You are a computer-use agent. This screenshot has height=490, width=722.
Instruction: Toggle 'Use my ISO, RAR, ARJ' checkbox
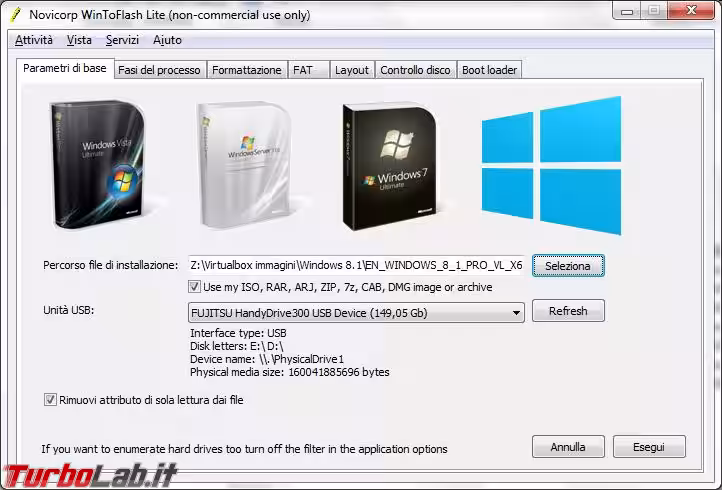point(195,287)
